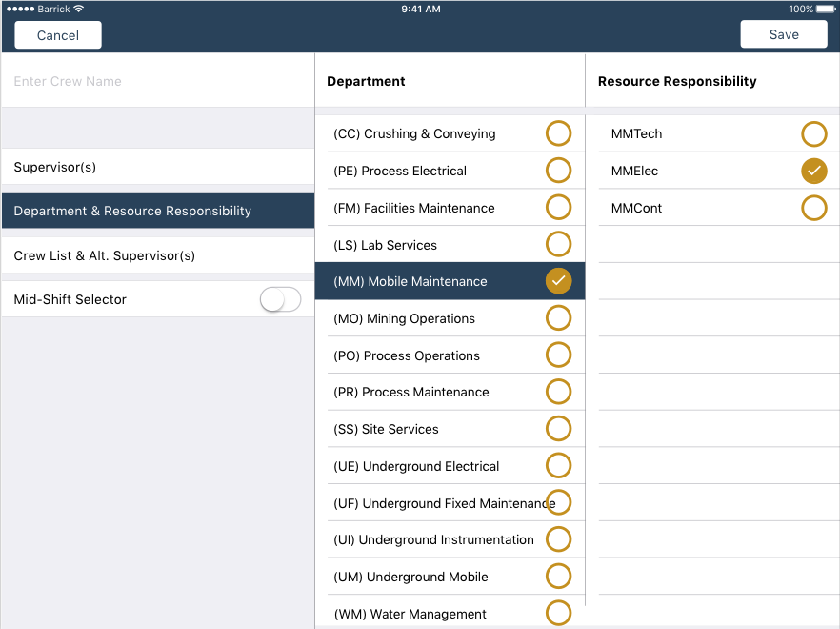Open Department & Resource Responsibility section

point(157,211)
